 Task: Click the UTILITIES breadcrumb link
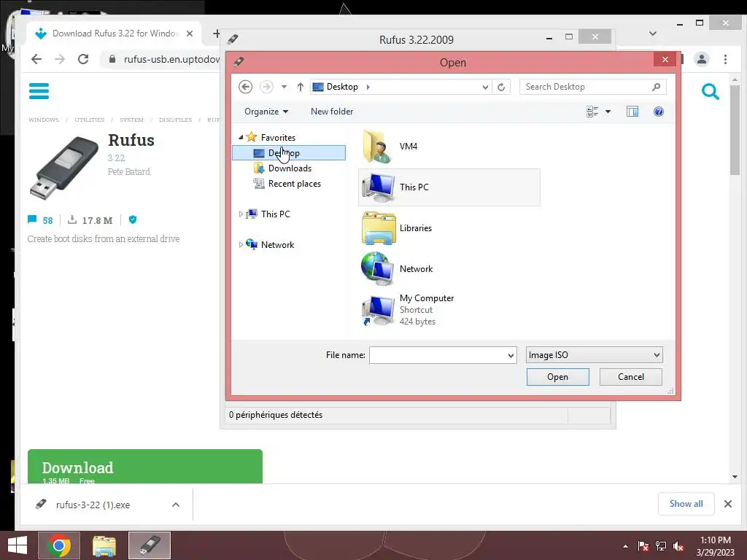coord(89,120)
